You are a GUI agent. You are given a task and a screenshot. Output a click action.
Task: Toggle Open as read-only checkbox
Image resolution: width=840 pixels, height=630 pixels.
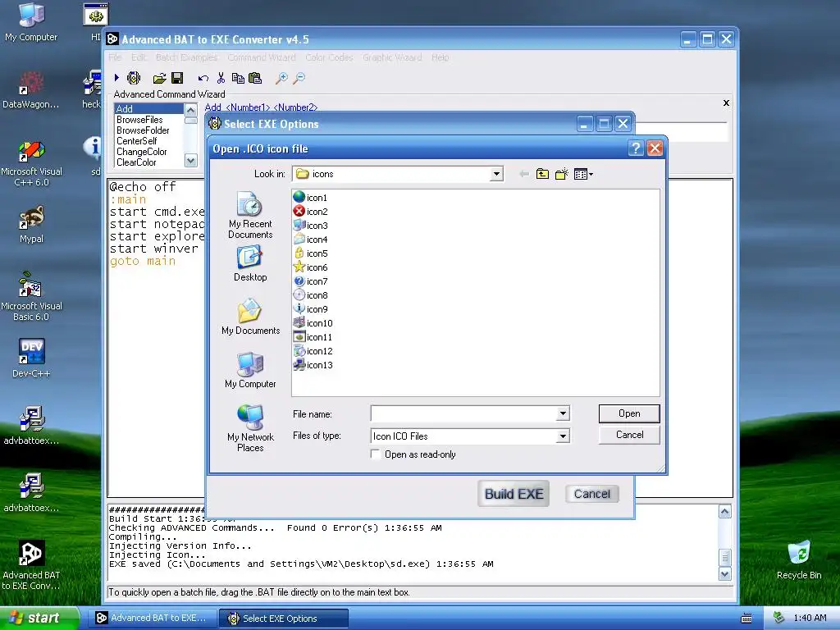pos(376,454)
